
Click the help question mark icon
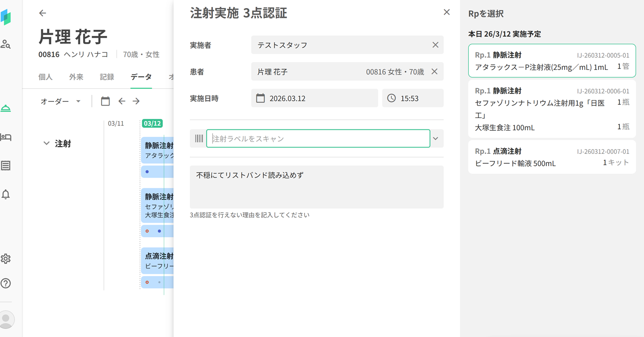pos(6,283)
